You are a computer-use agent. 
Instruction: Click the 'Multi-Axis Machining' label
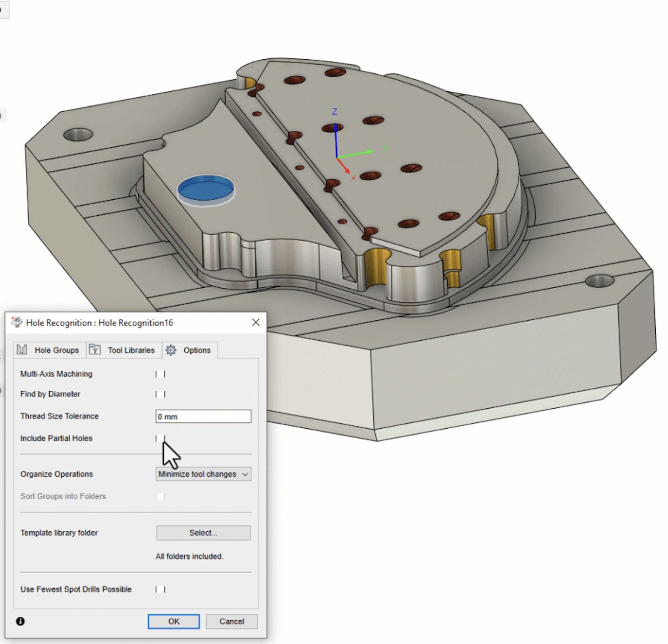56,374
